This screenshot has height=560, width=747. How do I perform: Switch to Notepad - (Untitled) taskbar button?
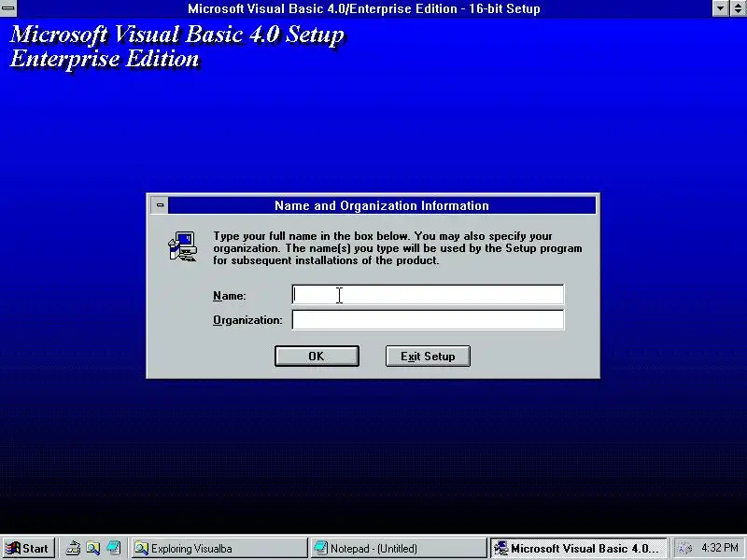(399, 548)
